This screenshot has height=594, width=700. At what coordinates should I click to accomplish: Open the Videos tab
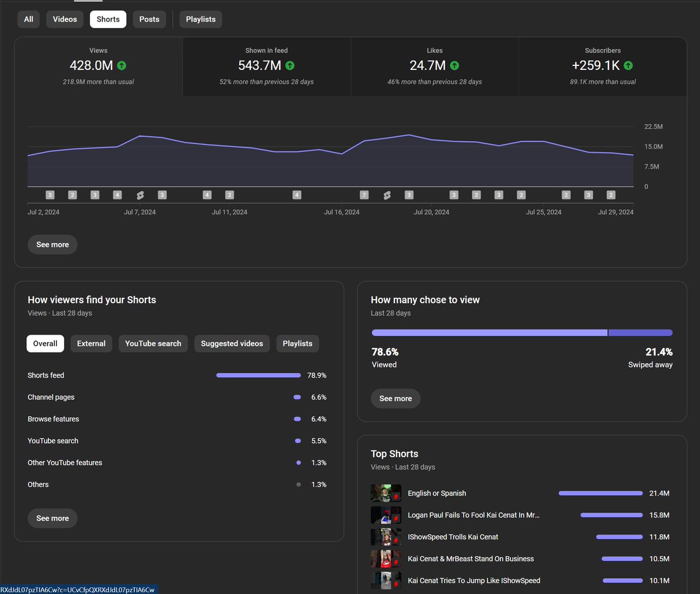pos(65,19)
